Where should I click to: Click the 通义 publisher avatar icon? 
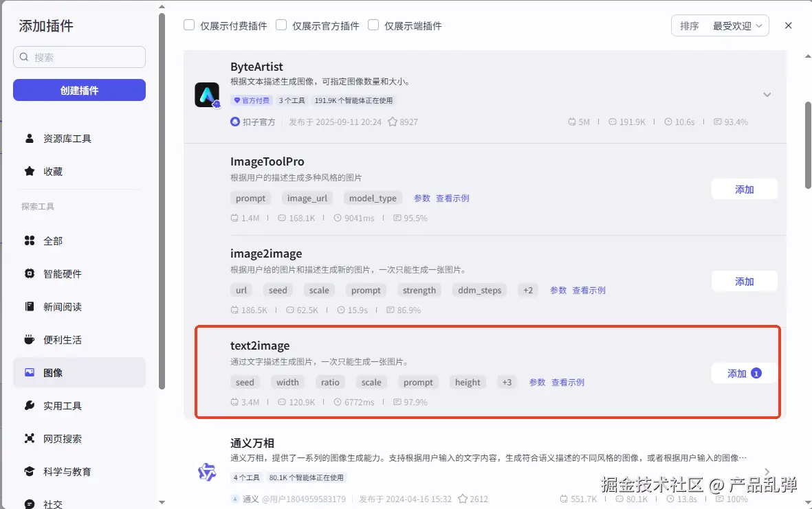[235, 499]
